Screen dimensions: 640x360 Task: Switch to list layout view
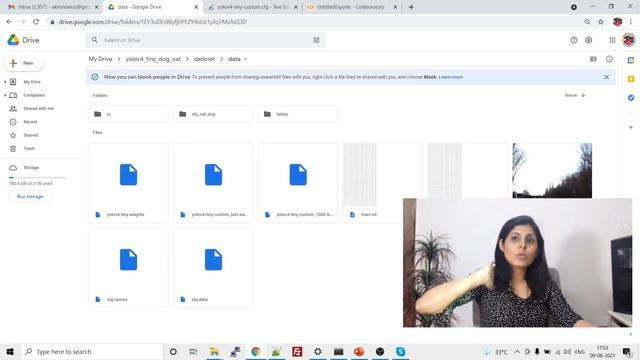[593, 59]
